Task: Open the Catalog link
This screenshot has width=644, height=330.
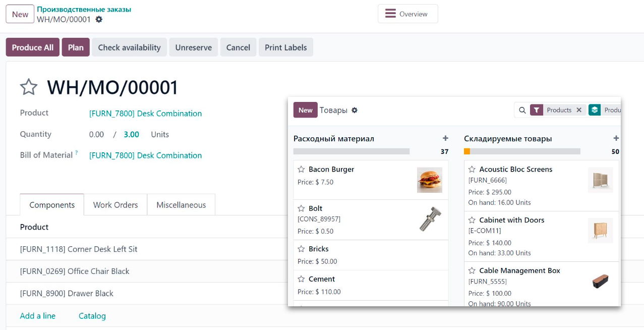Action: pos(92,316)
